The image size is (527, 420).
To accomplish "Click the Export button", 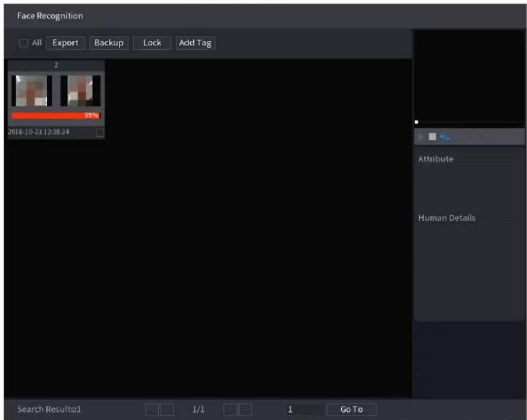I will 65,43.
